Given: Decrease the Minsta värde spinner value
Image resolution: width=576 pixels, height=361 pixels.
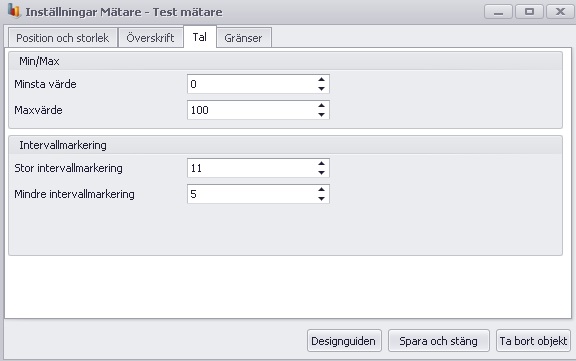Looking at the screenshot, I should pyautogui.click(x=321, y=89).
